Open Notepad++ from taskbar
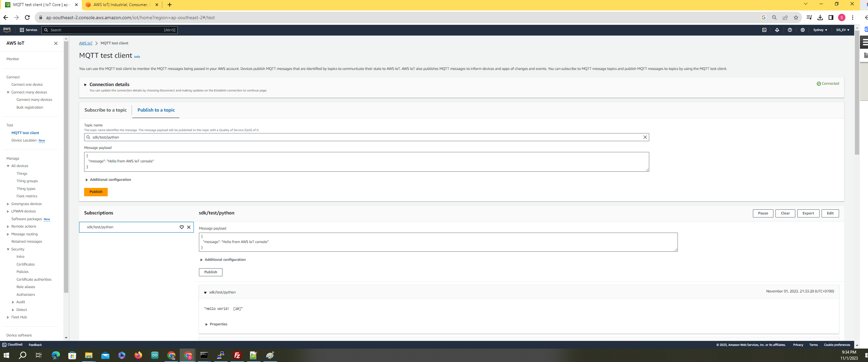The width and height of the screenshot is (868, 362). [254, 355]
